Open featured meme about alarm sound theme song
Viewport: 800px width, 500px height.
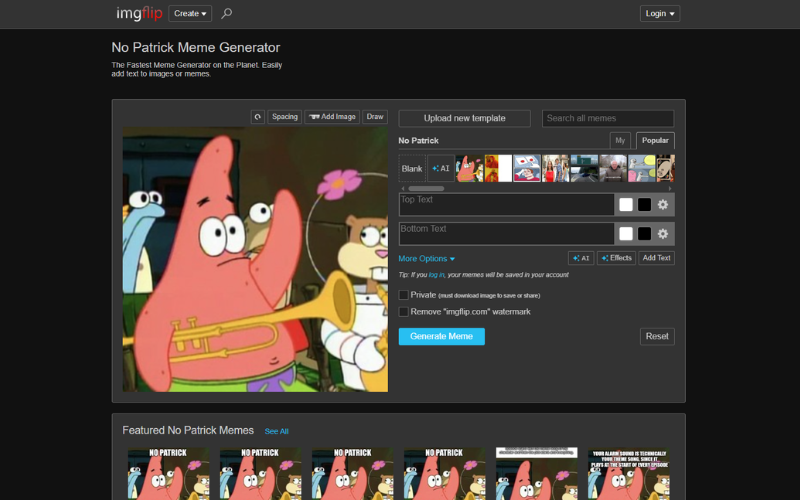(629, 473)
